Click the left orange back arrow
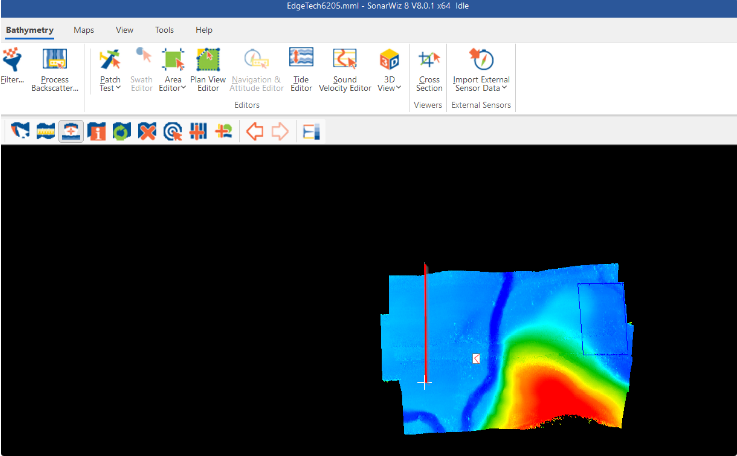Screen dimensions: 737x456 pyautogui.click(x=254, y=131)
